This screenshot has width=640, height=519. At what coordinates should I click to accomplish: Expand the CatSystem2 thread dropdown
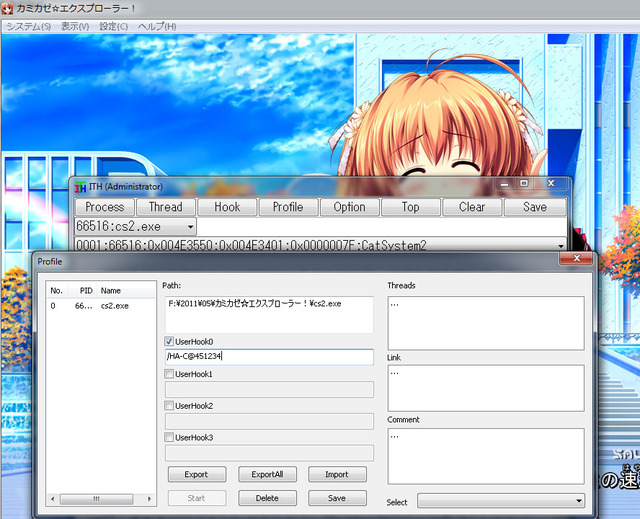coord(561,246)
